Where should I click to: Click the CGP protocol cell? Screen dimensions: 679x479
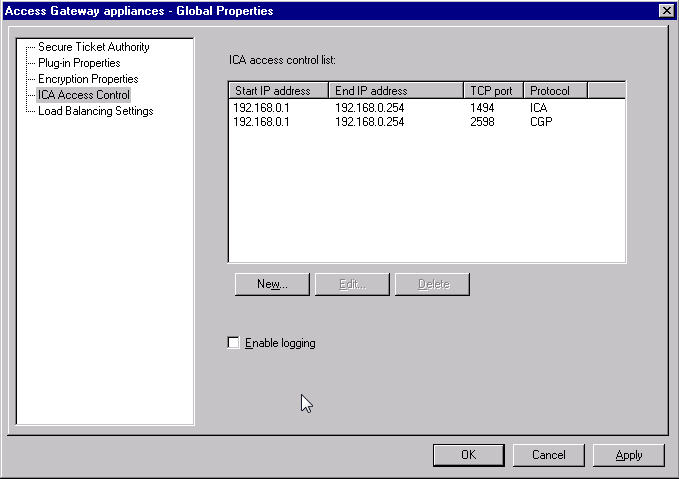[541, 122]
